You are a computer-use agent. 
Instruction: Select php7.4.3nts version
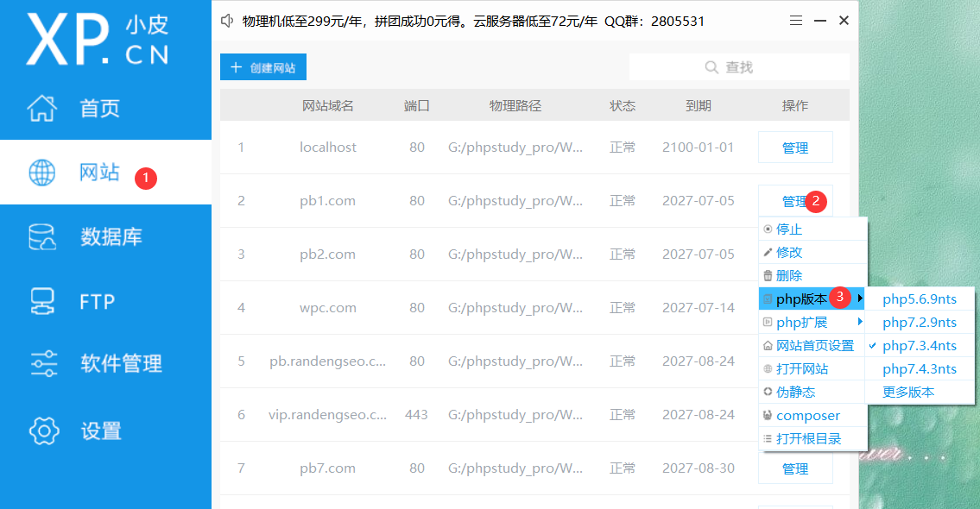tap(920, 369)
